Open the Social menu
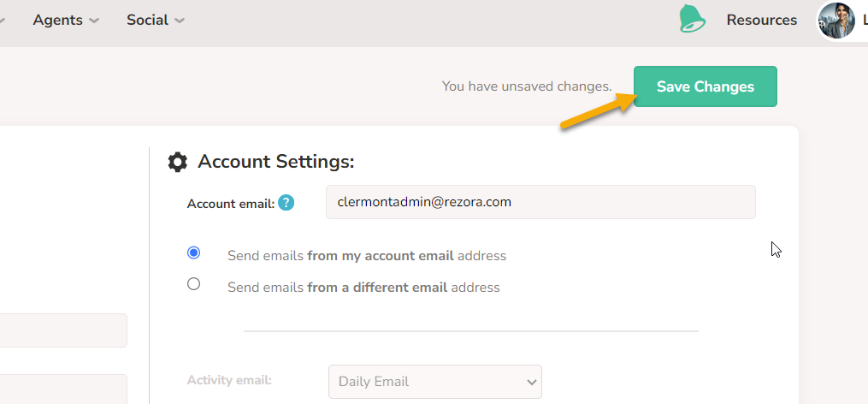 tap(147, 20)
